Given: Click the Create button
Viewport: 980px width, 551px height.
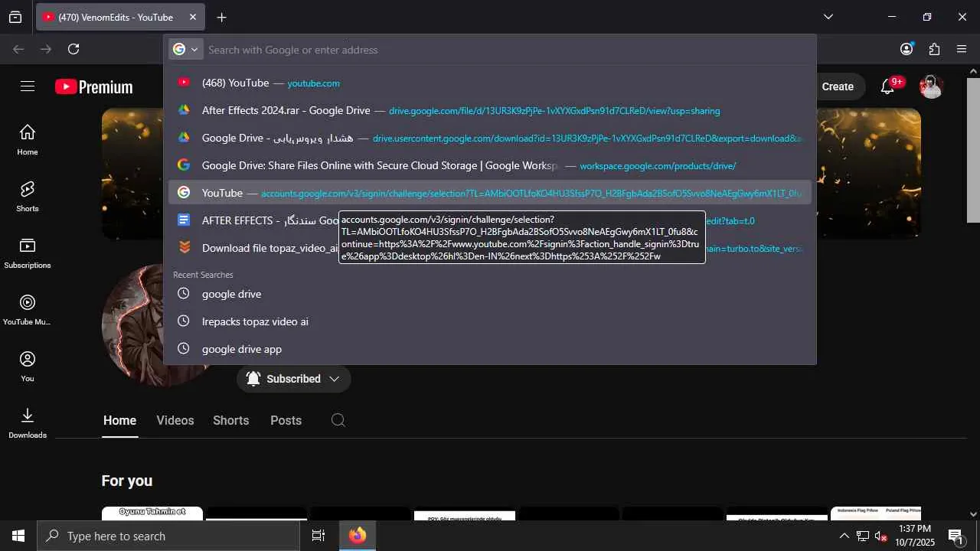Looking at the screenshot, I should pyautogui.click(x=838, y=86).
